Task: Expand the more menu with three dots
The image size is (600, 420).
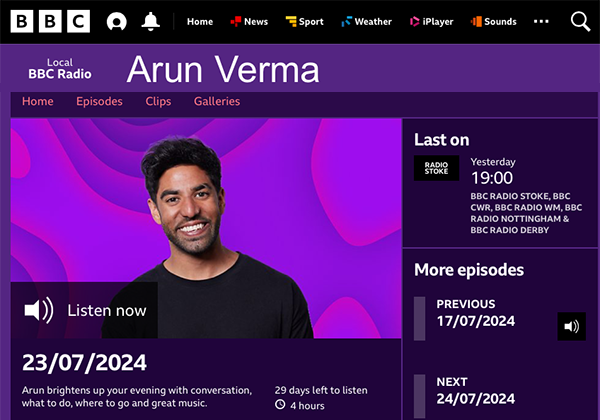Action: tap(541, 21)
